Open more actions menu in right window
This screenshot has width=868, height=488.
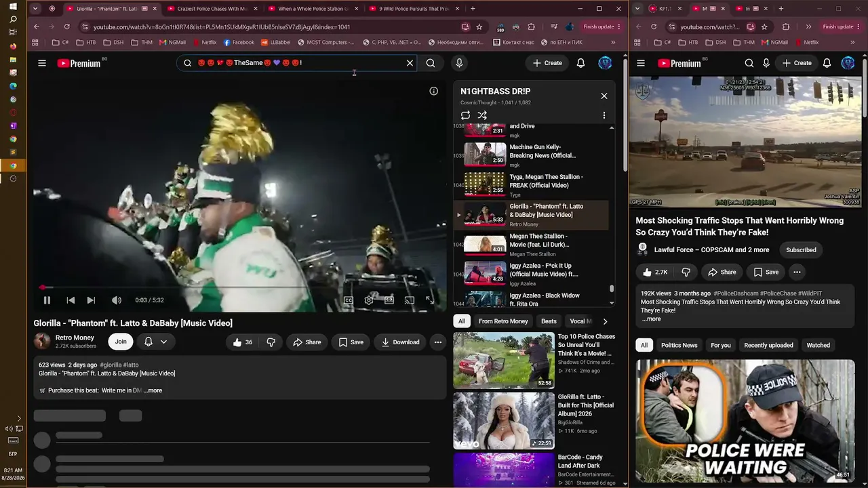(797, 272)
